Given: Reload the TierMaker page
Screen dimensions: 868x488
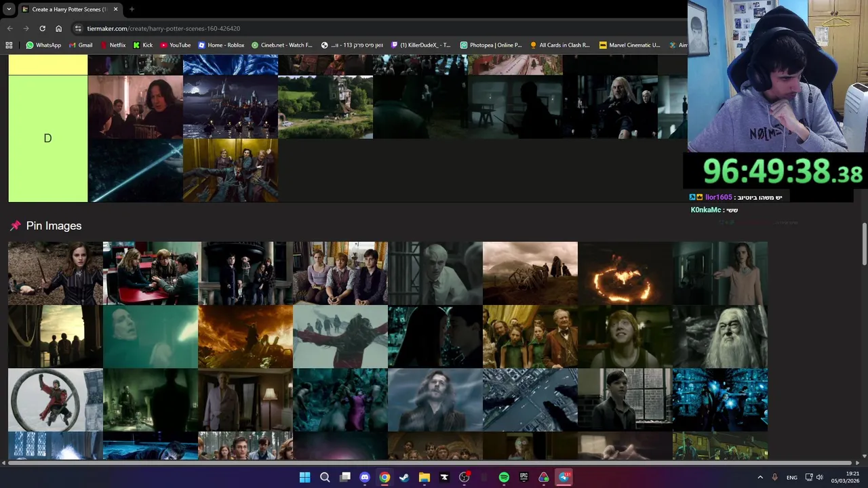Looking at the screenshot, I should 42,28.
